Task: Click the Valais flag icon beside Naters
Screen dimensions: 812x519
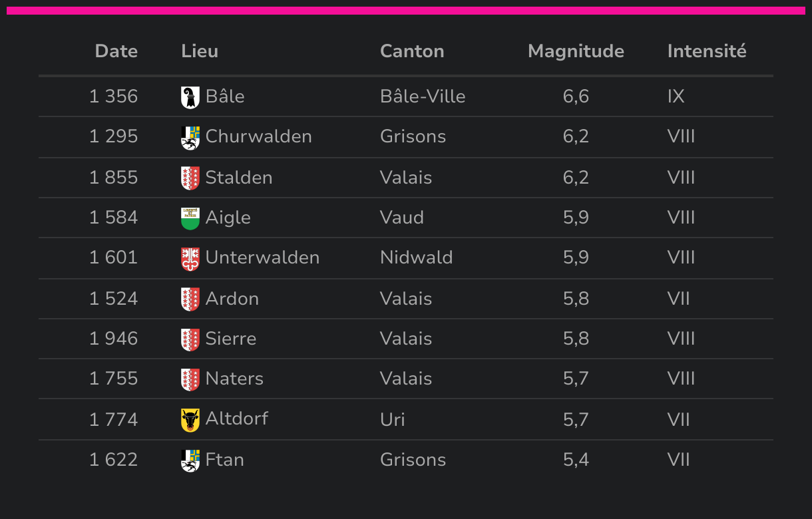Action: 190,379
